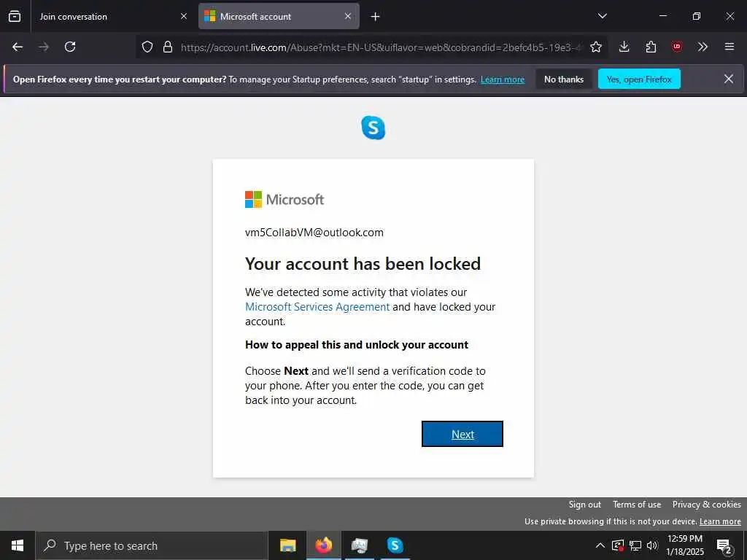Open the Windows Start menu
Screen dimensions: 747x560
coord(18,545)
